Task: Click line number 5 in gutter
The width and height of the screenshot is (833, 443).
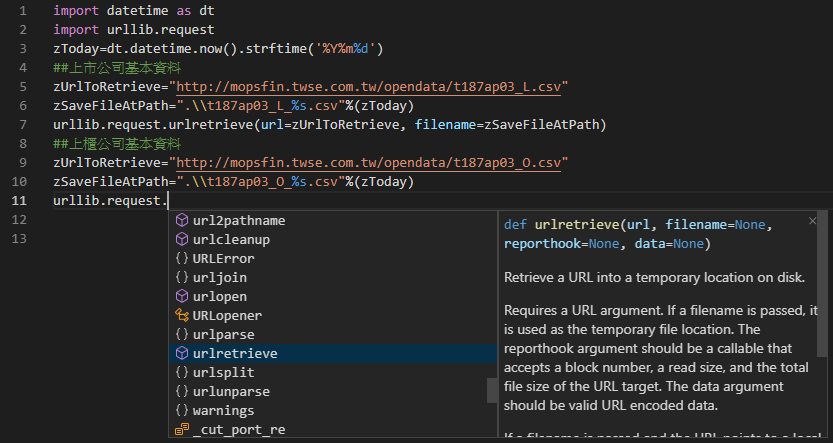Action: tap(22, 87)
